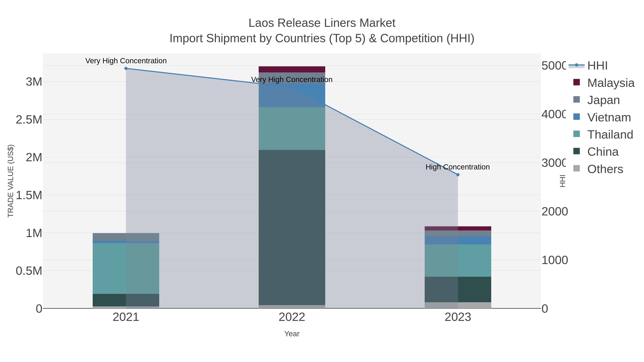Toggle the Japan legend entry
Screen dimensions: 644x362
(596, 100)
